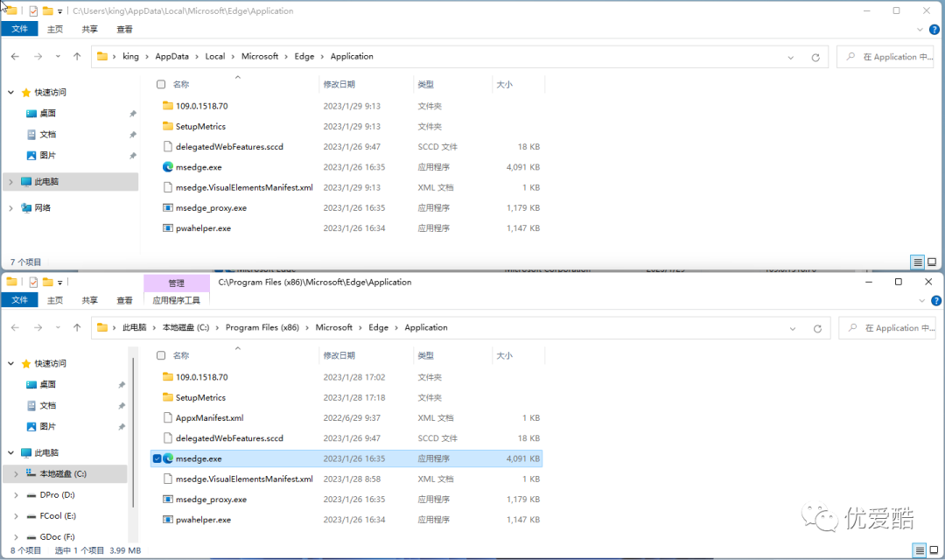Screen dimensions: 945x560
Task: Click properties icon in top window title bar
Action: [x=33, y=11]
